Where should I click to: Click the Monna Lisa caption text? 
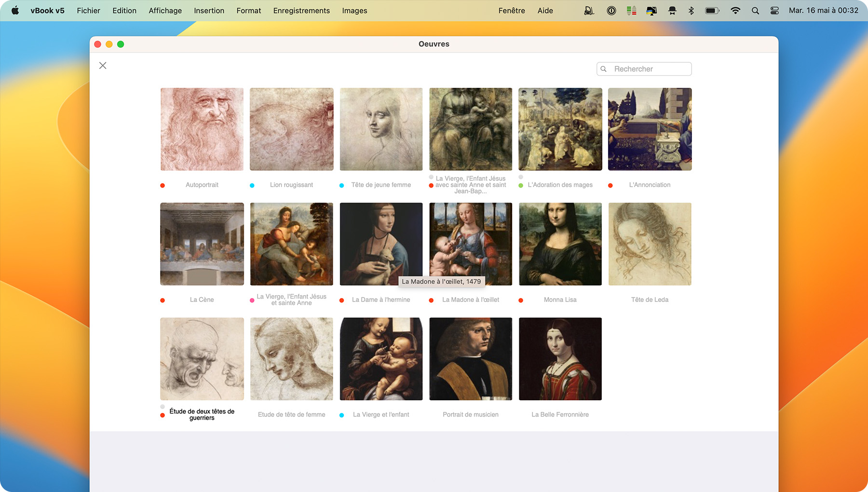560,300
